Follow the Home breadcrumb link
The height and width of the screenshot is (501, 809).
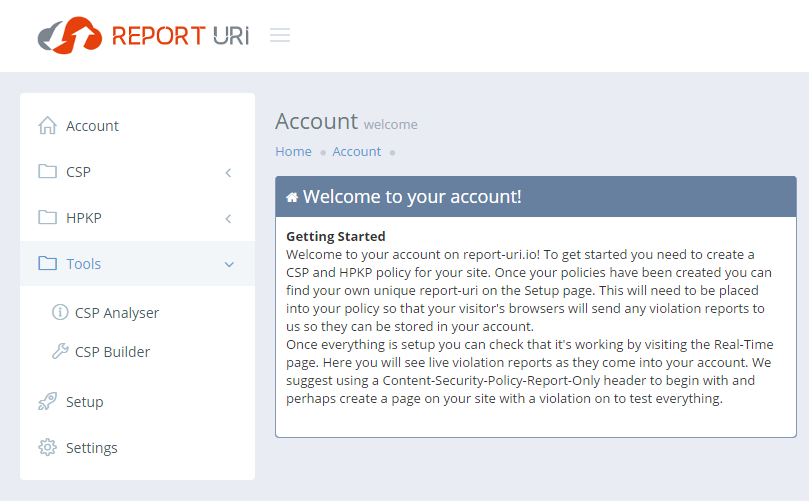pos(293,151)
